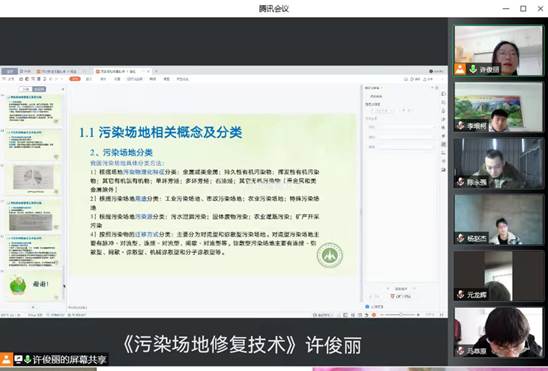
Task: Select the selected slides-view toggle in left panel
Action: tap(39, 89)
